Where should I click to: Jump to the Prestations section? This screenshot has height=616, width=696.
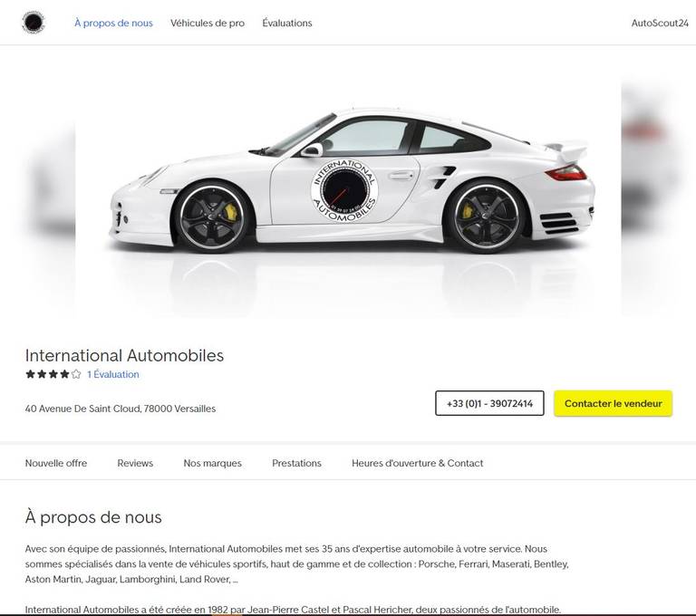point(296,463)
